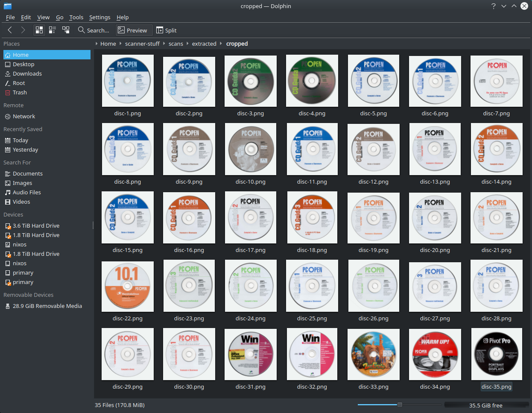The image size is (532, 413).
Task: Expand the arrow before extracted breadcrumb
Action: click(x=187, y=44)
